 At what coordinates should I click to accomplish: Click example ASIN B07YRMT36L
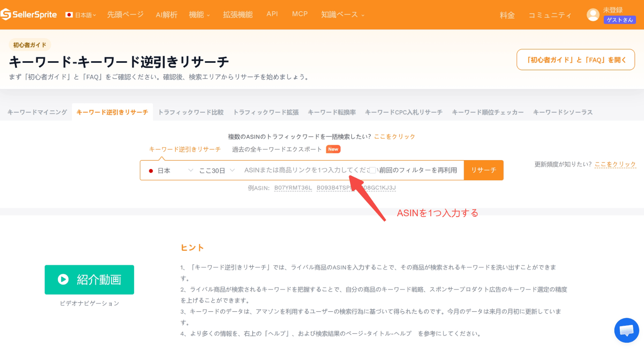(293, 188)
